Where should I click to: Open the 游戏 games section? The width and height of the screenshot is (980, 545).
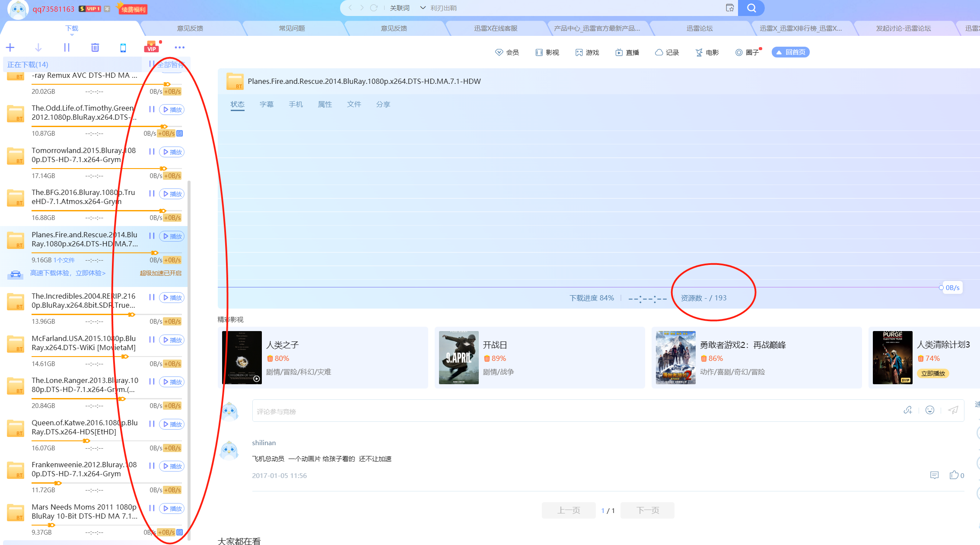coord(587,52)
